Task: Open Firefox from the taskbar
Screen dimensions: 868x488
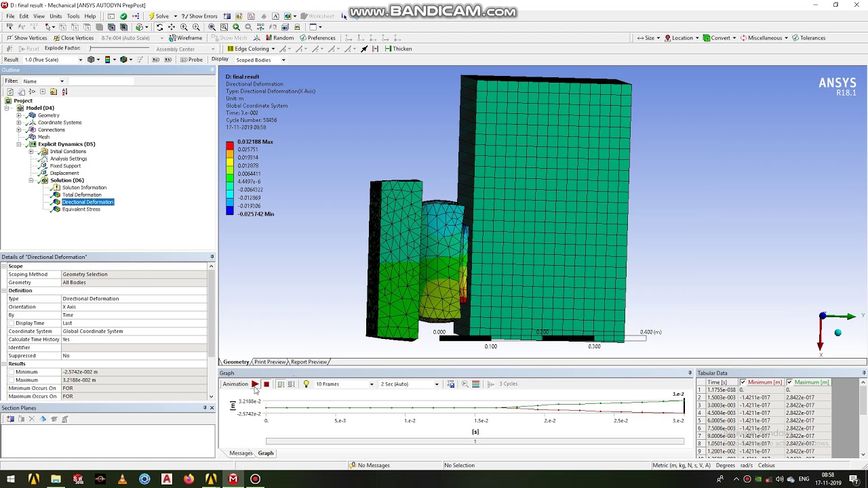Action: coord(189,479)
